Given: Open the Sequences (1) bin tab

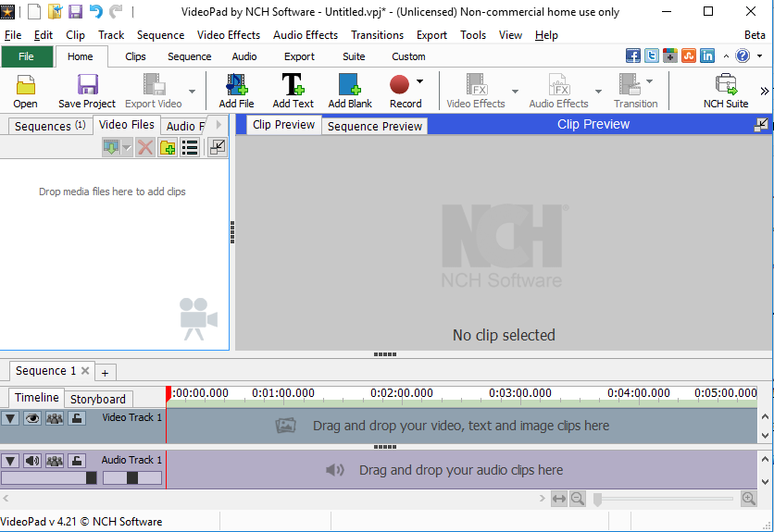Looking at the screenshot, I should tap(50, 126).
